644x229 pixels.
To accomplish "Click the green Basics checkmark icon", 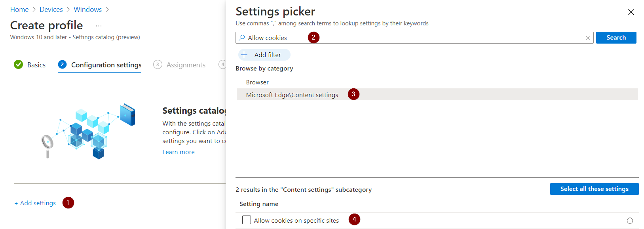I will 18,65.
